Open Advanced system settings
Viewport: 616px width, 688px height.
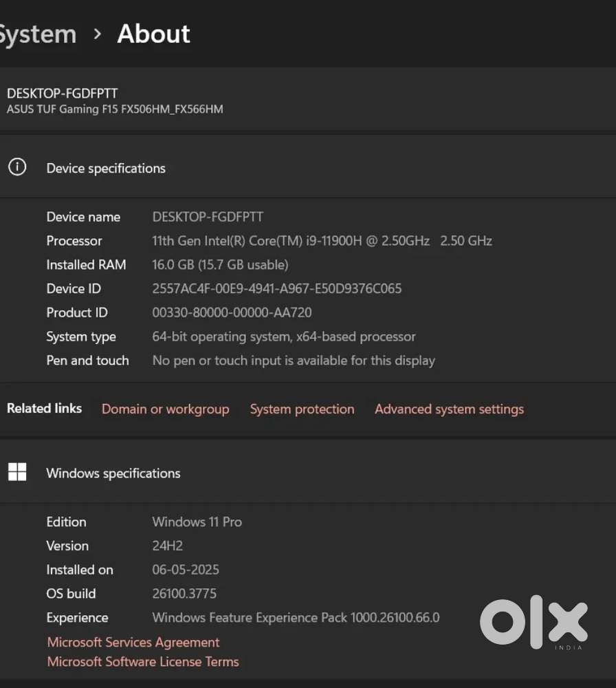pos(449,409)
